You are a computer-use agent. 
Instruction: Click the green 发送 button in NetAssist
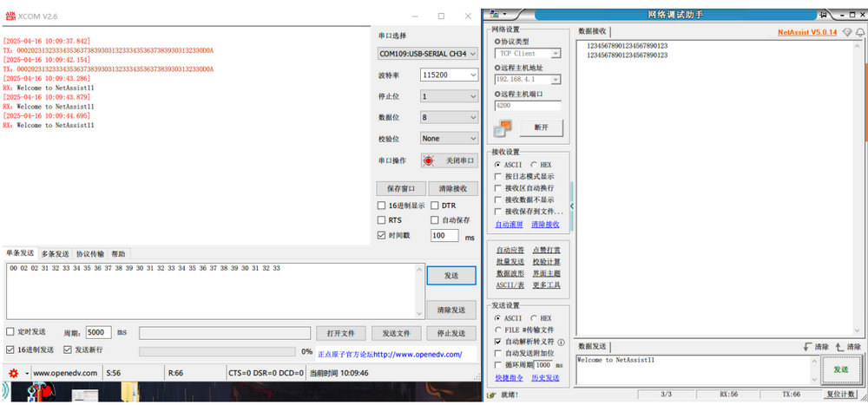point(840,369)
